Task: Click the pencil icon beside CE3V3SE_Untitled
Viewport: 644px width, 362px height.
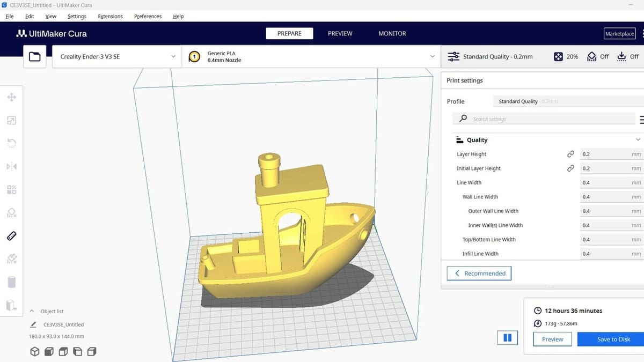Action: click(33, 324)
